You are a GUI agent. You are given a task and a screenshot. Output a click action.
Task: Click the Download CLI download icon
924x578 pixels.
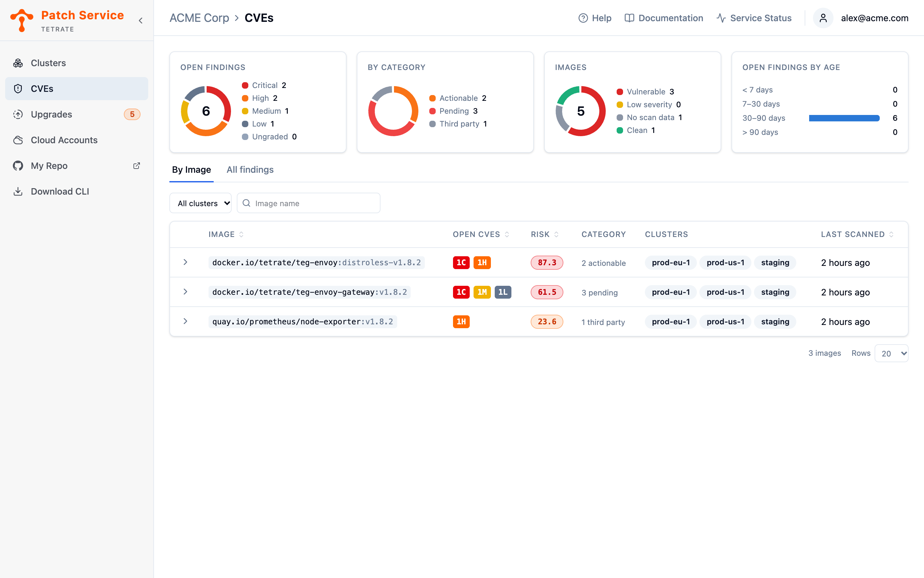tap(18, 191)
